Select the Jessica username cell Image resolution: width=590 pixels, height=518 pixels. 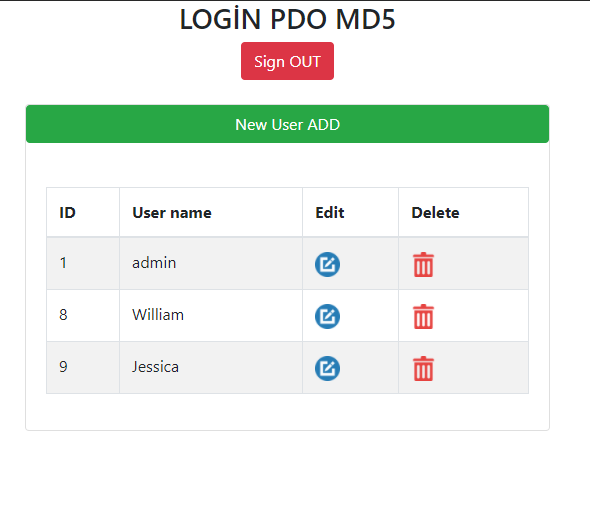click(x=211, y=367)
